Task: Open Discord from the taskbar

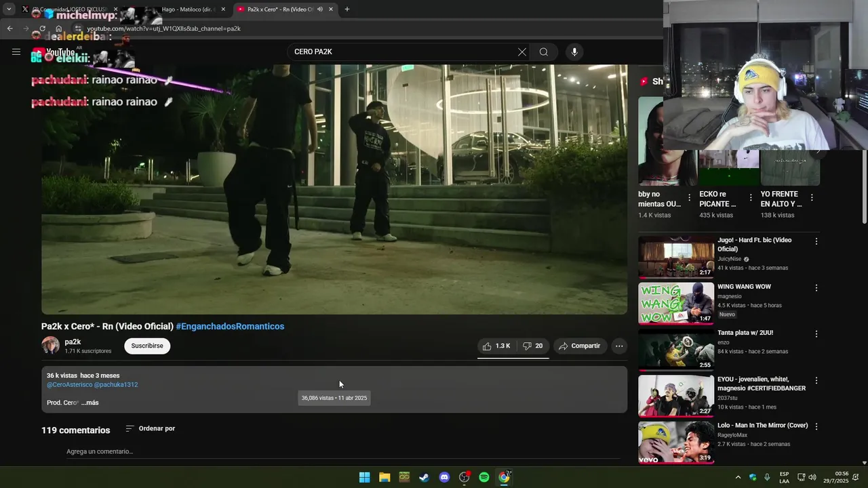Action: [444, 477]
